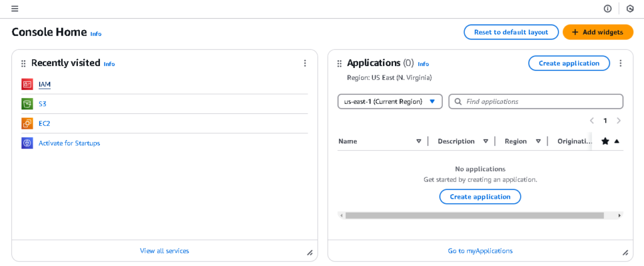This screenshot has width=644, height=266.
Task: Click Create application under No applications
Action: click(480, 197)
